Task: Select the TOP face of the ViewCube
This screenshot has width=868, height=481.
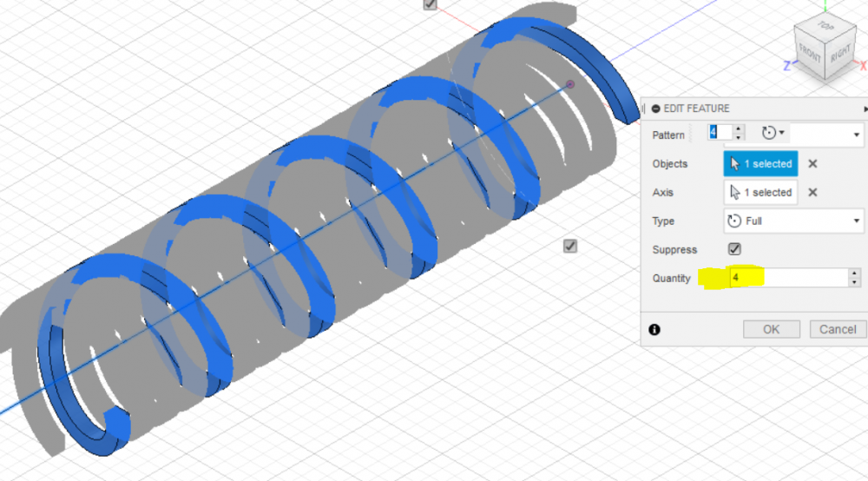Action: click(825, 26)
